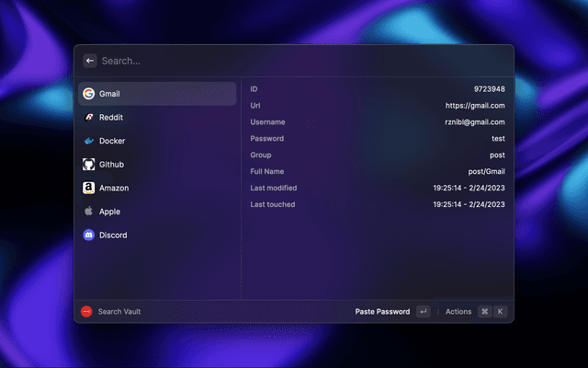Click the red Search Vault extension icon

86,312
